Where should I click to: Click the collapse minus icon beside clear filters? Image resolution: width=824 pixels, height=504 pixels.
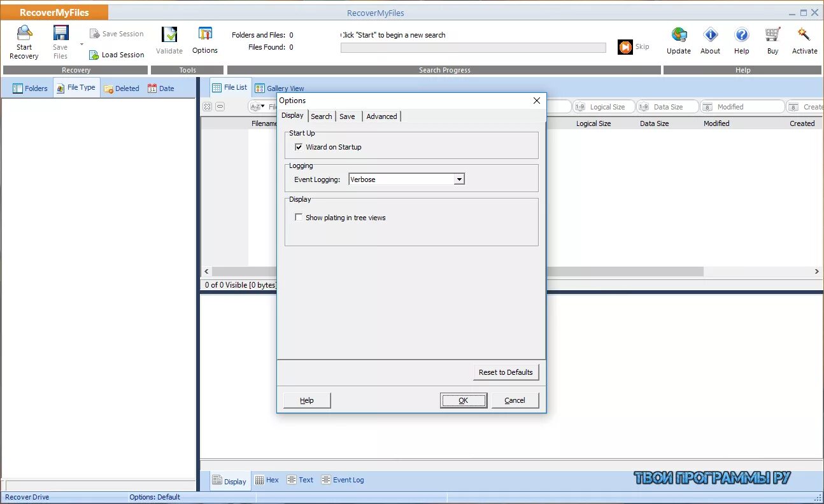[x=220, y=107]
